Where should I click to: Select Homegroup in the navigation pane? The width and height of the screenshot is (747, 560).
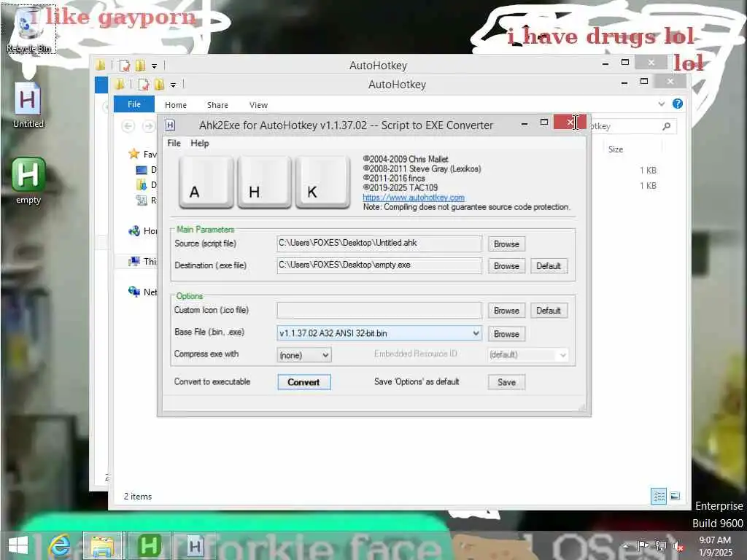pos(142,231)
